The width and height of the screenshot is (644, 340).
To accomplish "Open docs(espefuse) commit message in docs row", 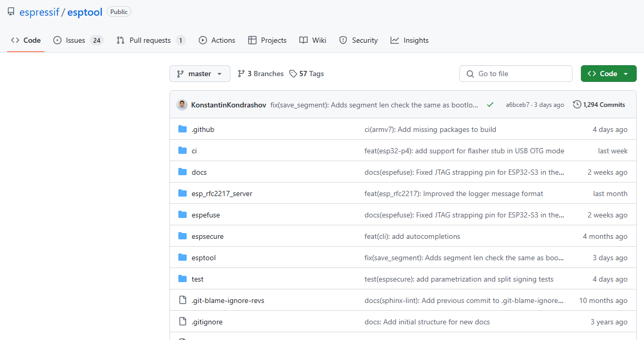I will pos(464,172).
